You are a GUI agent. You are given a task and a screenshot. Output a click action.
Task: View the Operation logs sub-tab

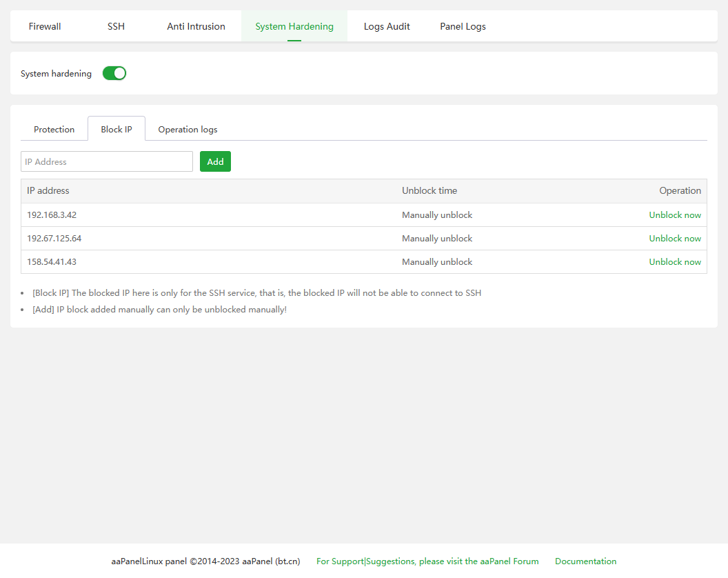pos(188,129)
